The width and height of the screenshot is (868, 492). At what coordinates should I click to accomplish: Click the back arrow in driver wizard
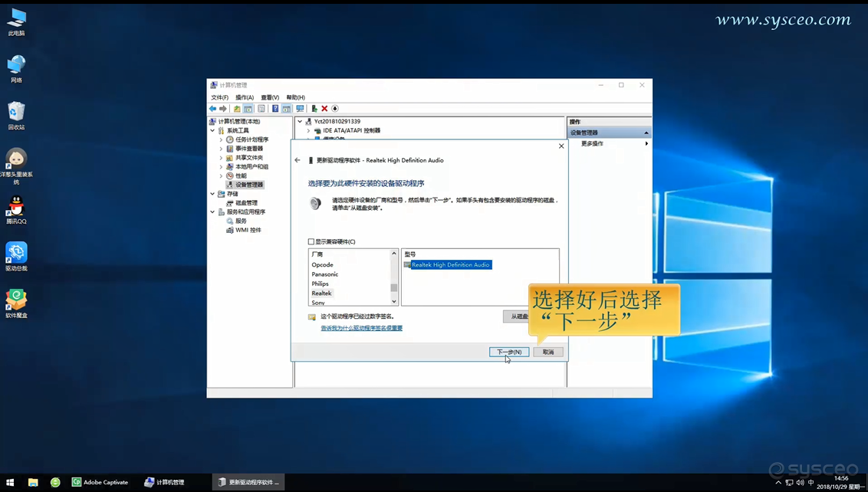[298, 160]
